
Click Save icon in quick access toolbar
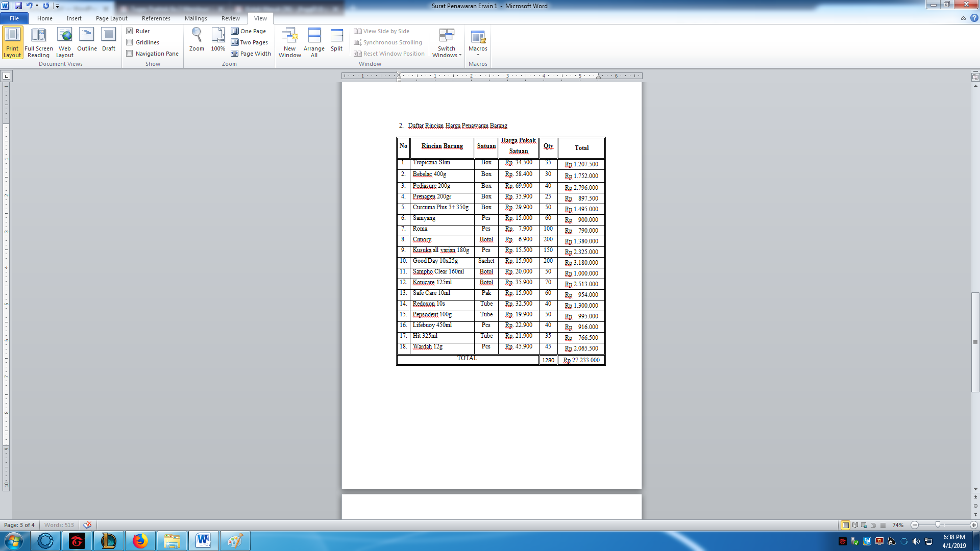click(x=18, y=6)
